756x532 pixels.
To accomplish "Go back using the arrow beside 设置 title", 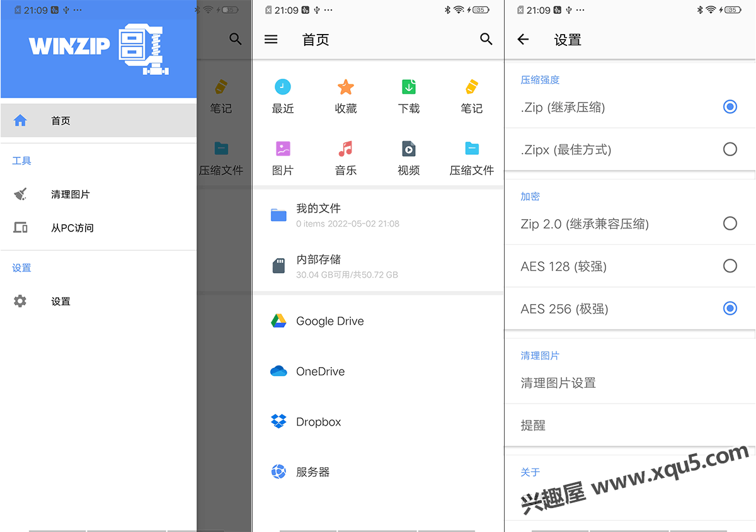I will pos(523,40).
